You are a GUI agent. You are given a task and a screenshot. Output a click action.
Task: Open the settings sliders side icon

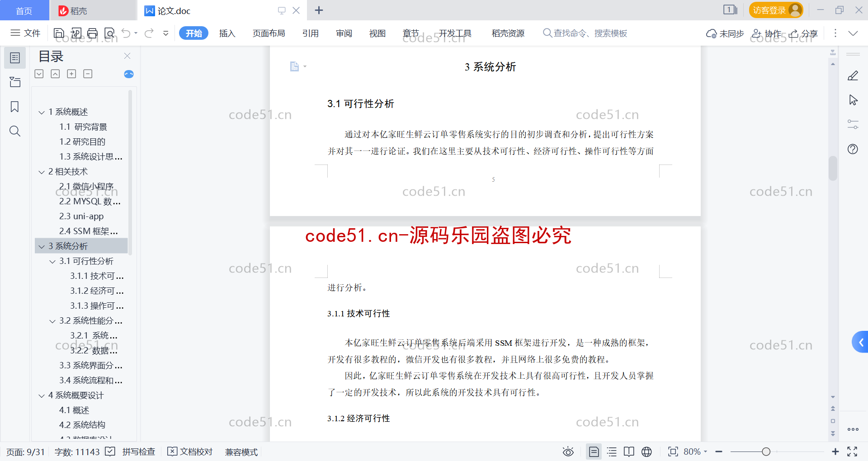(x=853, y=124)
